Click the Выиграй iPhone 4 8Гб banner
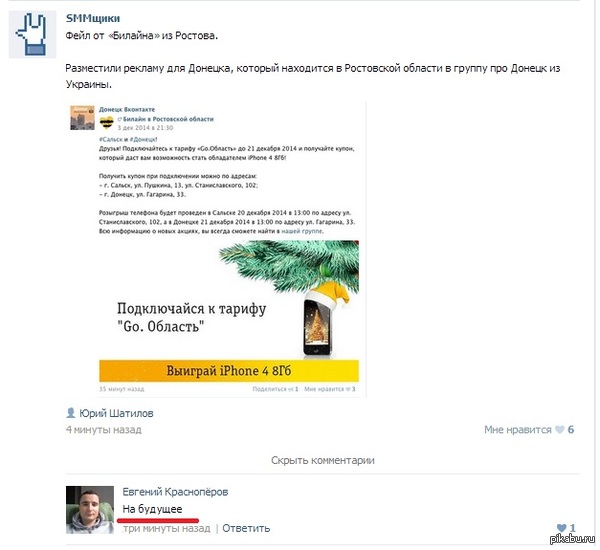The width and height of the screenshot is (600, 550). point(229,371)
